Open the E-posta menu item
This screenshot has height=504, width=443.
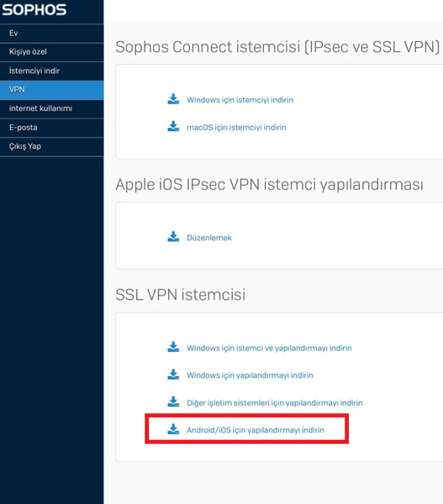tap(52, 128)
